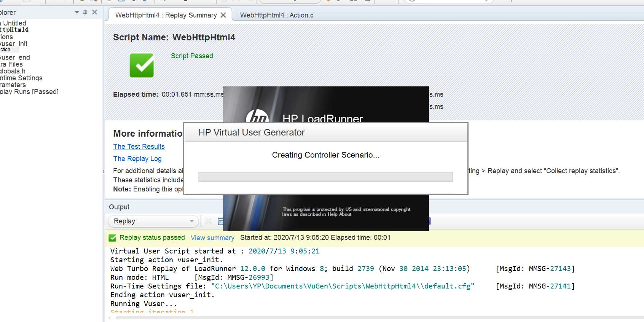Image resolution: width=644 pixels, height=322 pixels.
Task: Click the locate output line icon
Action: (x=220, y=221)
